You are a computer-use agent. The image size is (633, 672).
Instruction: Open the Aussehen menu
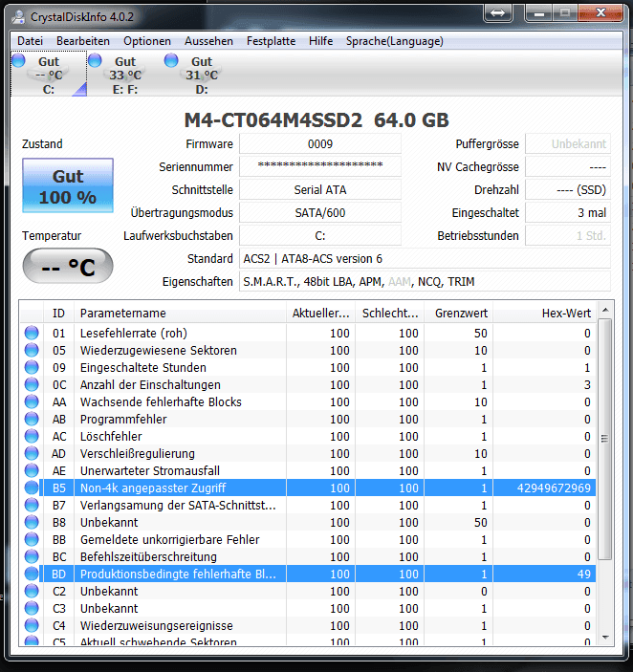(x=208, y=41)
